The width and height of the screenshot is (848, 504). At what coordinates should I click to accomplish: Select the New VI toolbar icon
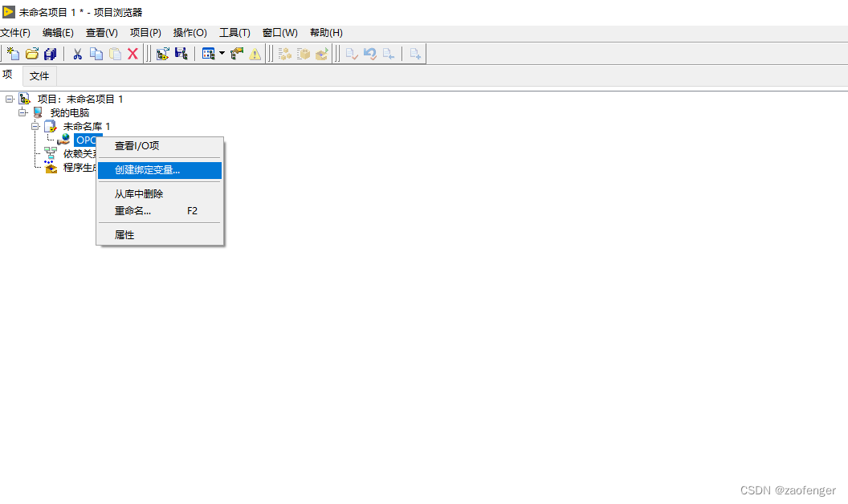[x=12, y=53]
